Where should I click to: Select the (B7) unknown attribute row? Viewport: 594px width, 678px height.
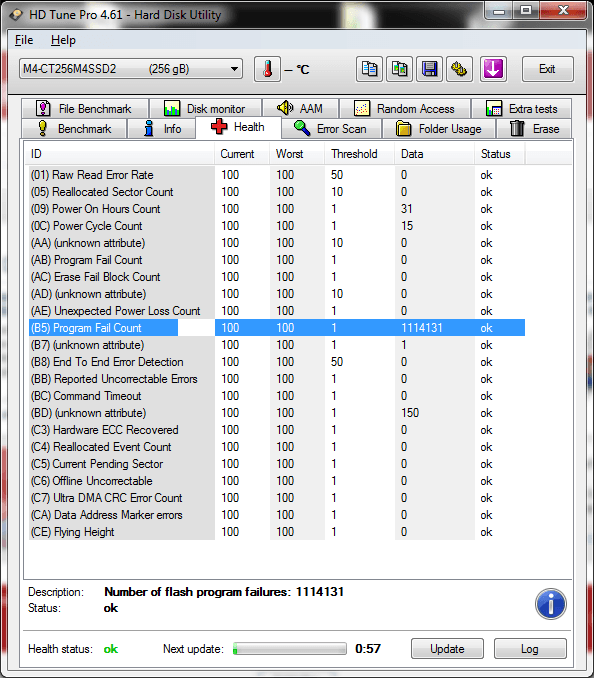[x=277, y=345]
